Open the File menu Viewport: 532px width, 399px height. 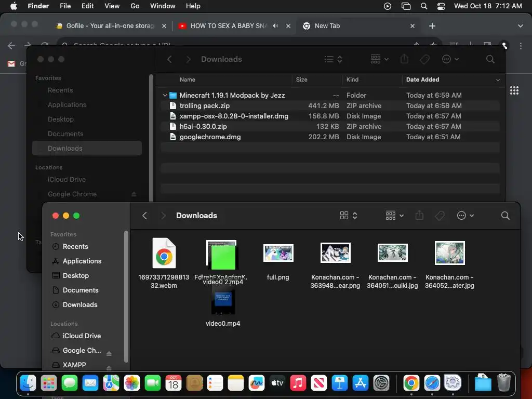65,6
